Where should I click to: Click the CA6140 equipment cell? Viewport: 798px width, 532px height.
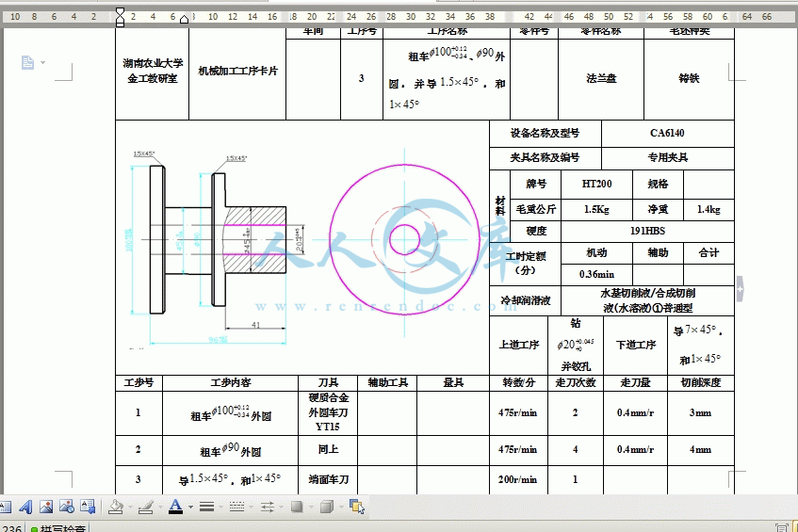click(x=667, y=134)
